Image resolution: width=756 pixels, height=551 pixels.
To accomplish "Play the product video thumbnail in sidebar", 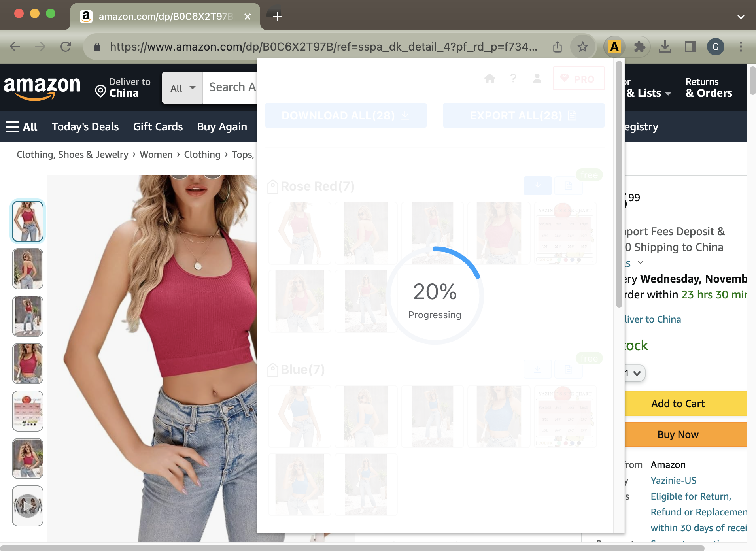I will (x=27, y=506).
